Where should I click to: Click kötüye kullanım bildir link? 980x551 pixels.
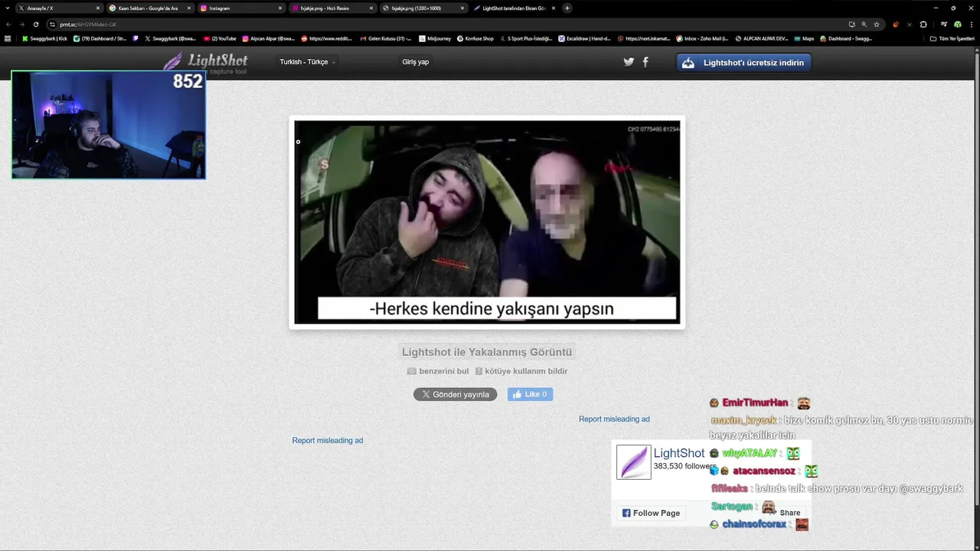tap(521, 371)
